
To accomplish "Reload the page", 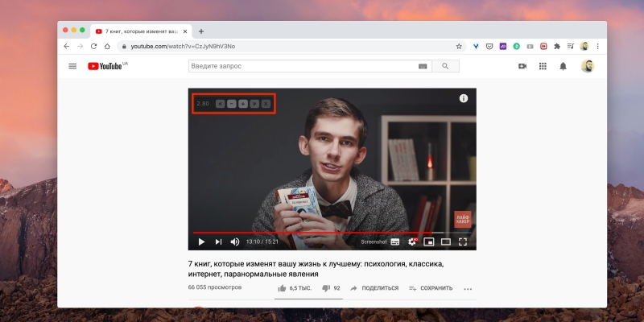I will tap(93, 47).
